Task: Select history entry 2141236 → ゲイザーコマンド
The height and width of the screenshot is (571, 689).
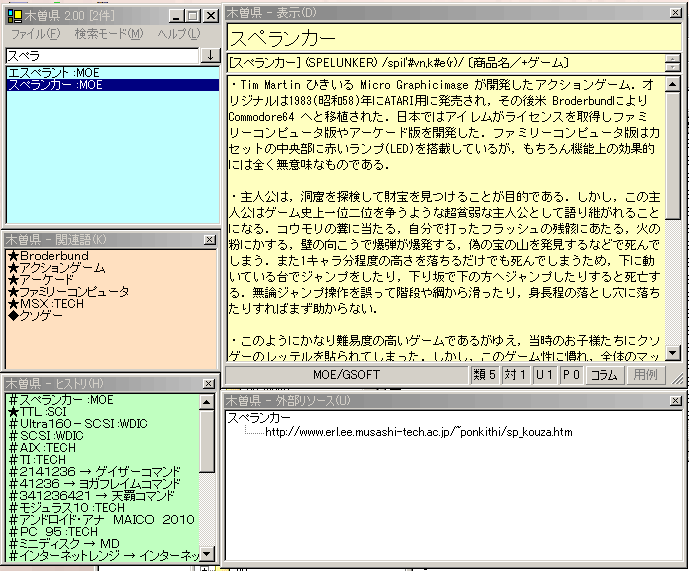Action: pyautogui.click(x=95, y=472)
